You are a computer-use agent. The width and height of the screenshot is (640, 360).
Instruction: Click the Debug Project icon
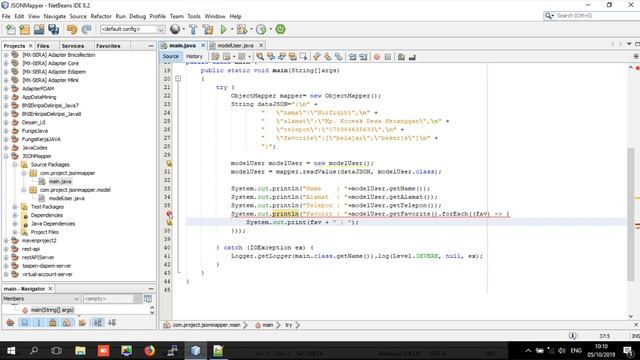click(x=242, y=29)
